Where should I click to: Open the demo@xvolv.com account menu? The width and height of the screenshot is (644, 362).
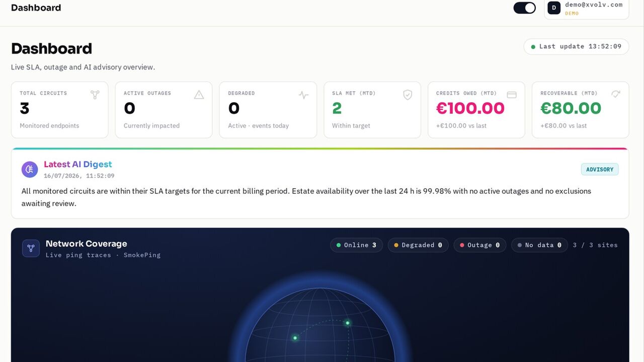(x=586, y=8)
